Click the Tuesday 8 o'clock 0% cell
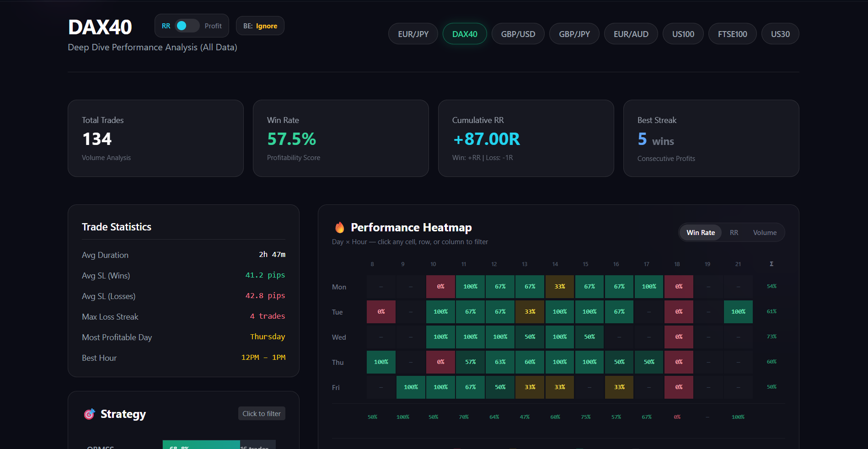The height and width of the screenshot is (449, 868). (381, 312)
